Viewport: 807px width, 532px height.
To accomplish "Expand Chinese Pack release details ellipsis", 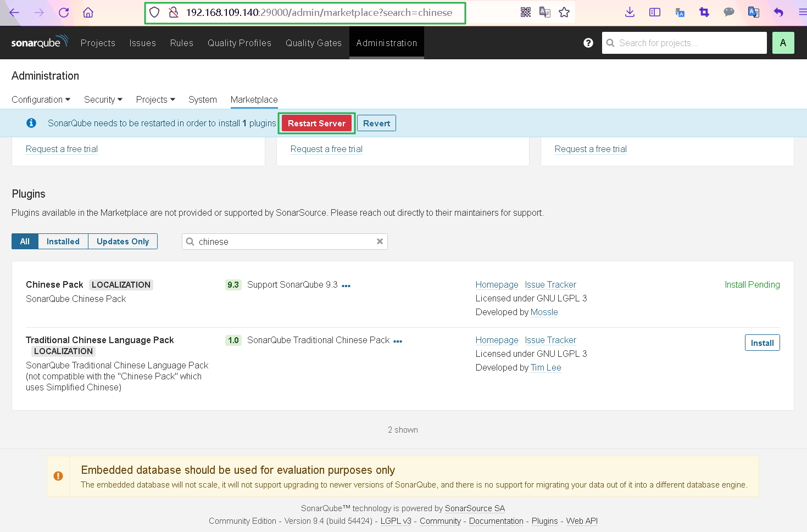I will coord(346,285).
